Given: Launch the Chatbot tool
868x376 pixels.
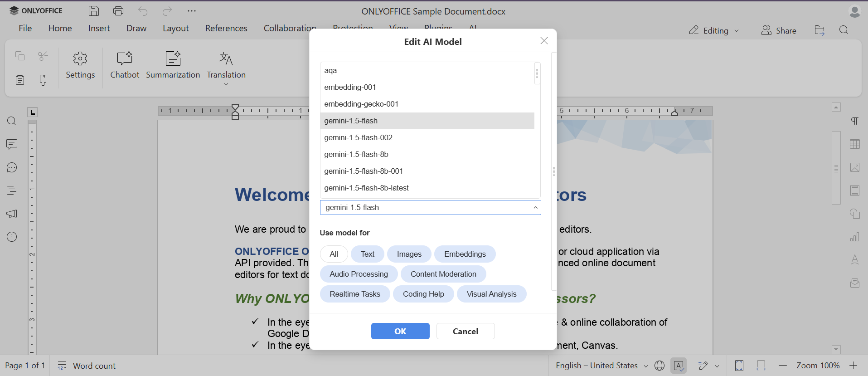Looking at the screenshot, I should click(125, 65).
